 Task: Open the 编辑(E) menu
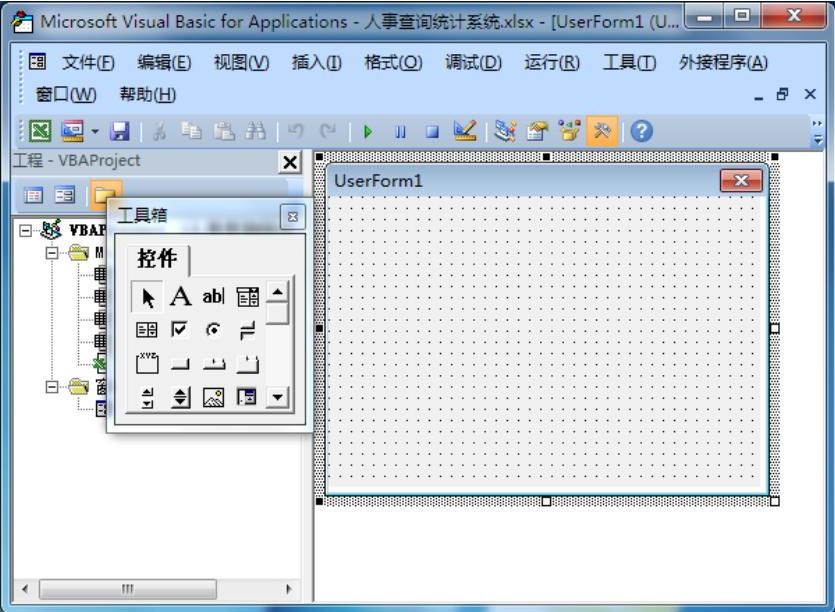click(164, 62)
